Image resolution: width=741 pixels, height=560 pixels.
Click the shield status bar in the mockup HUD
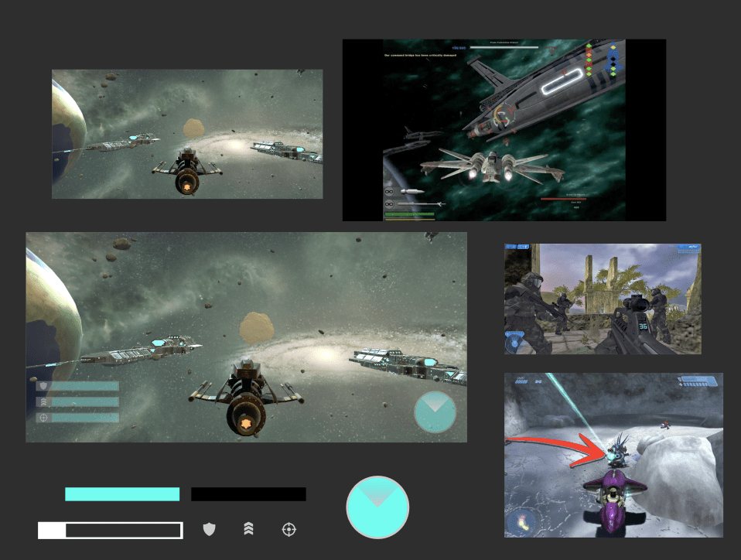[x=77, y=386]
